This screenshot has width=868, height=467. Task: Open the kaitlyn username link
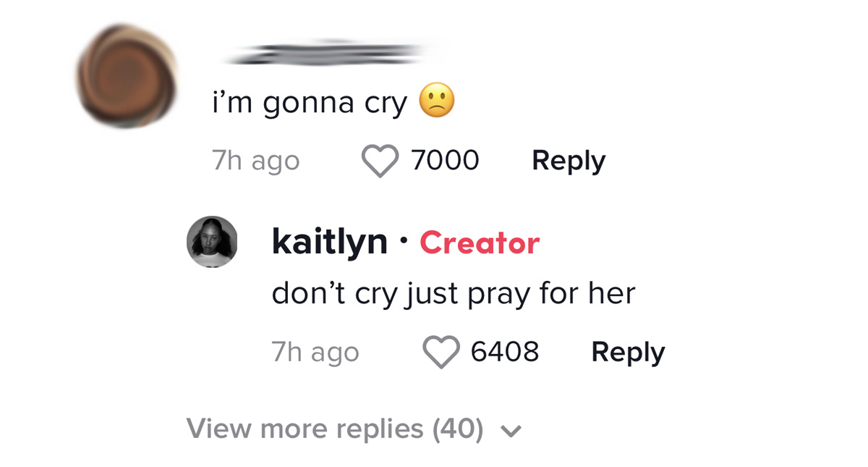[330, 242]
